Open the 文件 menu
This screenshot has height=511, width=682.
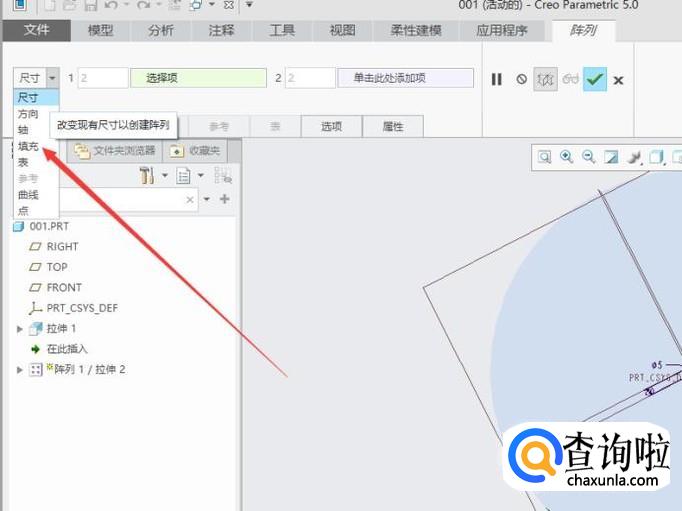(37, 30)
